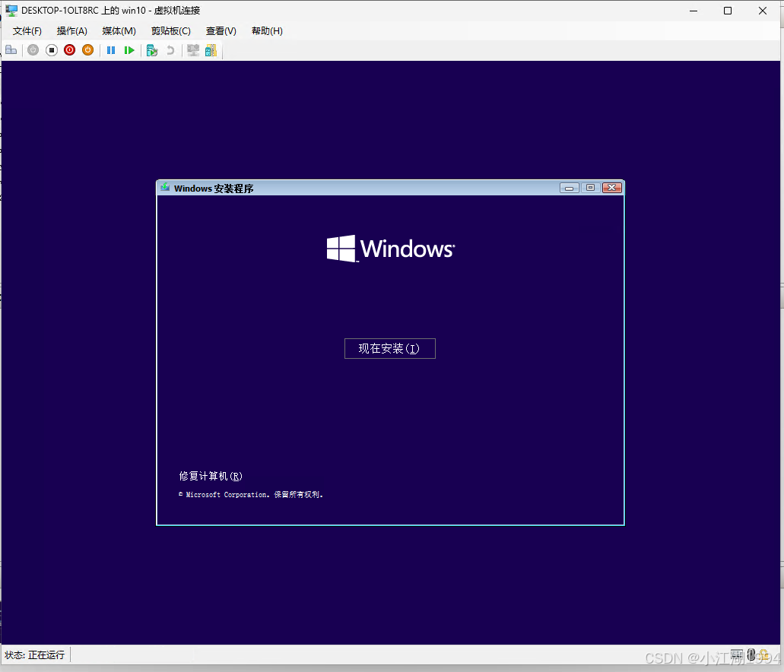Viewport: 784px width, 672px height.
Task: Click the VM connection window title icon
Action: click(11, 10)
